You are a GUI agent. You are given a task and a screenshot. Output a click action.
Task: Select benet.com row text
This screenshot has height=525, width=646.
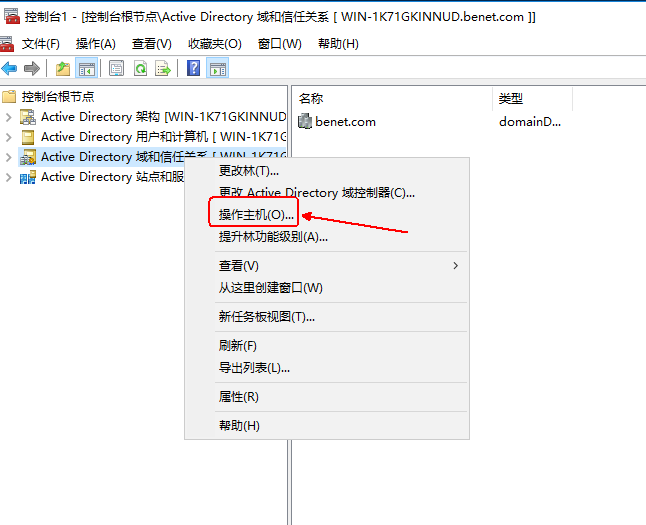(x=345, y=122)
